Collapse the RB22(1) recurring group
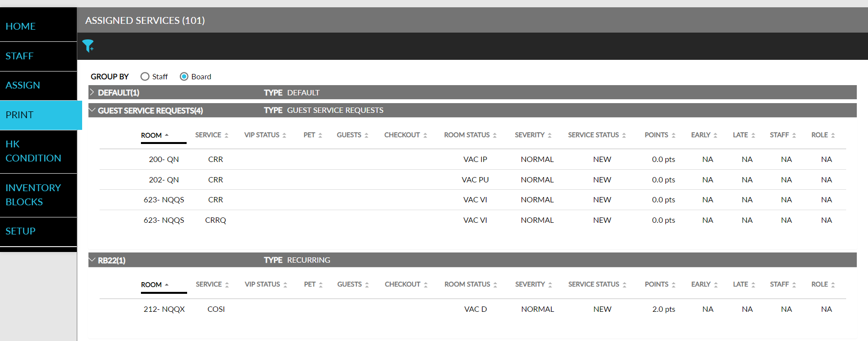This screenshot has height=341, width=868. coord(92,260)
